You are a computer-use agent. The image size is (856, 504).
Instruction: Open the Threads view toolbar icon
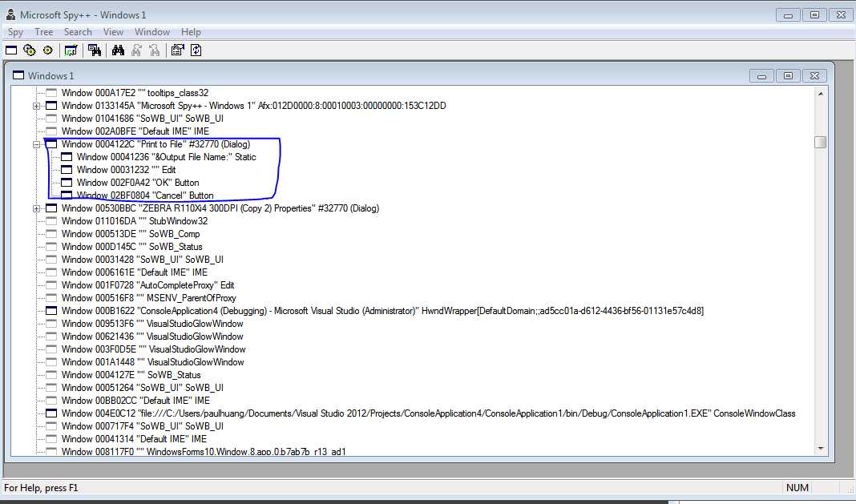pos(48,50)
